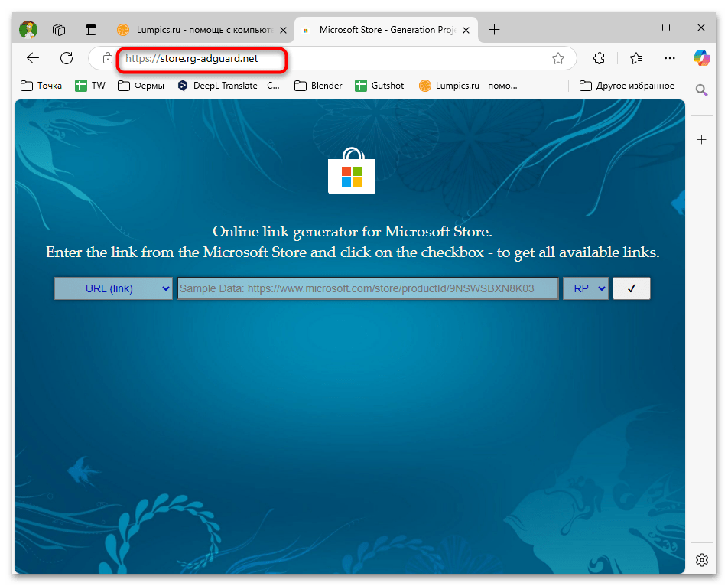728x586 pixels.
Task: Click the Microsoft Store bag logo
Action: (x=352, y=171)
